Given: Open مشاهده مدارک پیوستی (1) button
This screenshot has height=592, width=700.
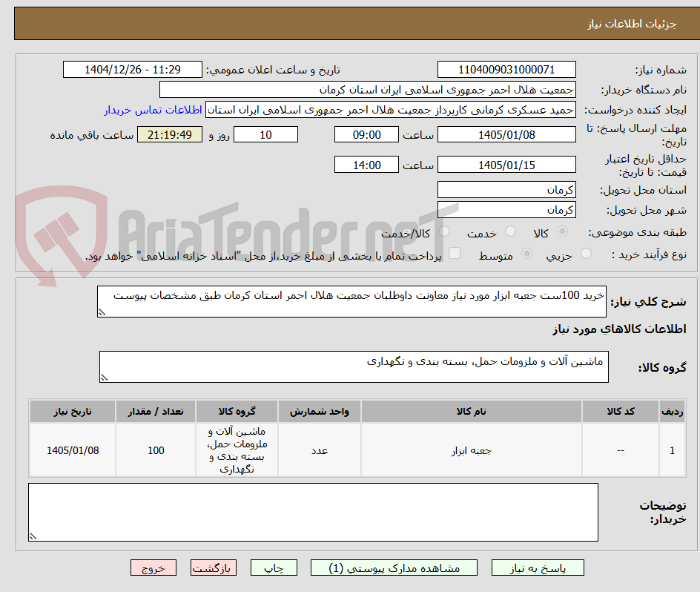Looking at the screenshot, I should pos(394,568).
